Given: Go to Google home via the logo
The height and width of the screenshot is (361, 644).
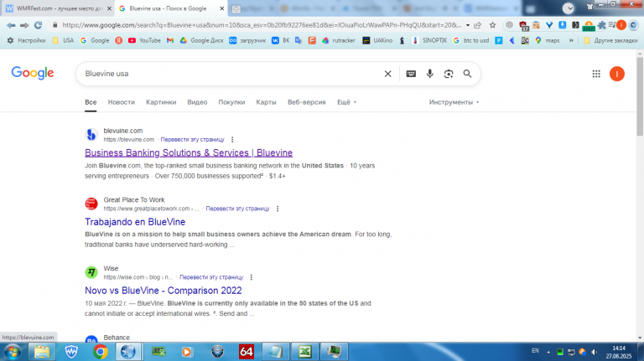Looking at the screenshot, I should 33,74.
